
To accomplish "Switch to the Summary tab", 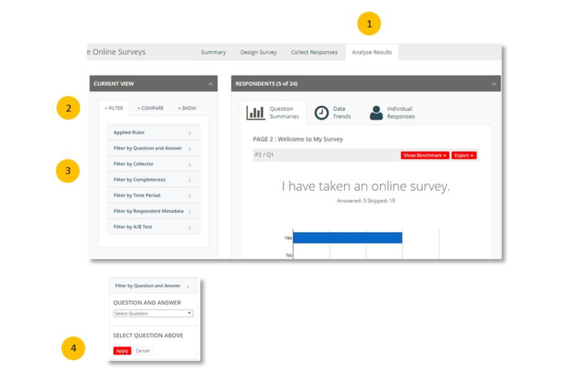I will [213, 52].
